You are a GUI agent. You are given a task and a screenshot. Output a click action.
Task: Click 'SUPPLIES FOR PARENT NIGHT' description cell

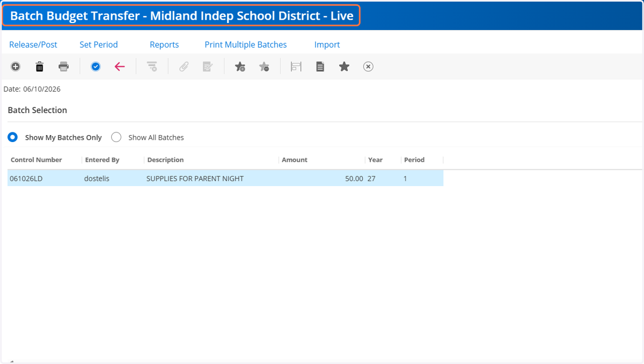(x=195, y=179)
